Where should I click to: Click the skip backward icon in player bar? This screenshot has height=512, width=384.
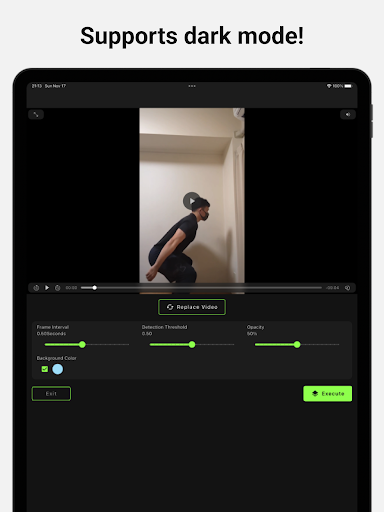click(36, 288)
